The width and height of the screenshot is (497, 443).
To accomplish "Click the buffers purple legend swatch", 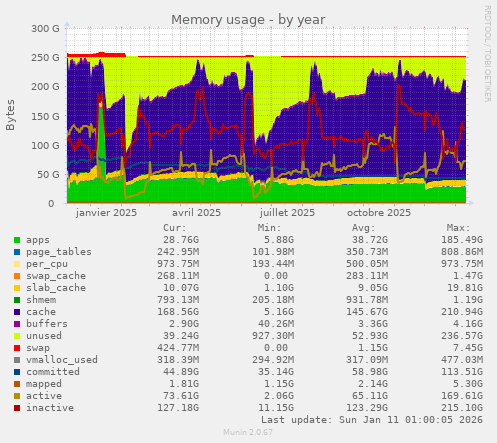I will 17,324.
